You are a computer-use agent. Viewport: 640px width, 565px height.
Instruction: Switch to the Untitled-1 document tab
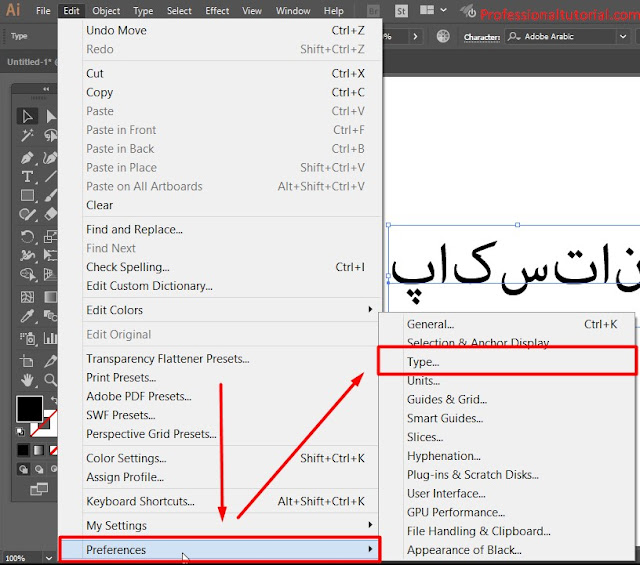tap(29, 62)
